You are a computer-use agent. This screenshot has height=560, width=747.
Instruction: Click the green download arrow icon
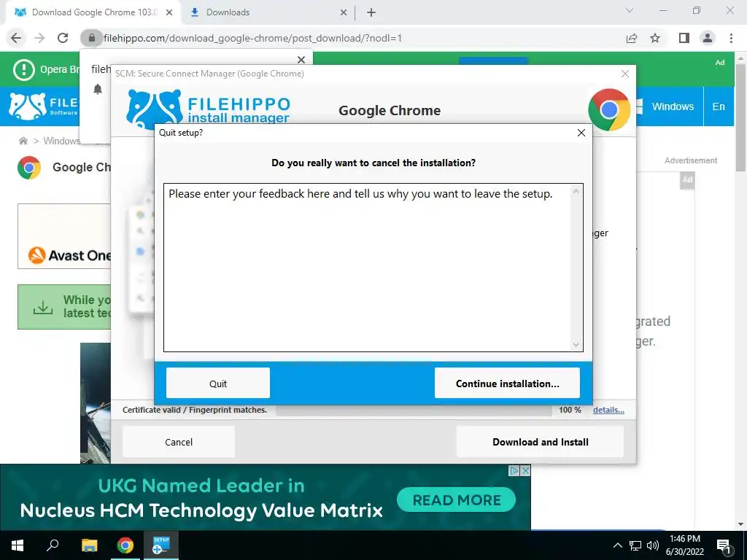(x=43, y=307)
